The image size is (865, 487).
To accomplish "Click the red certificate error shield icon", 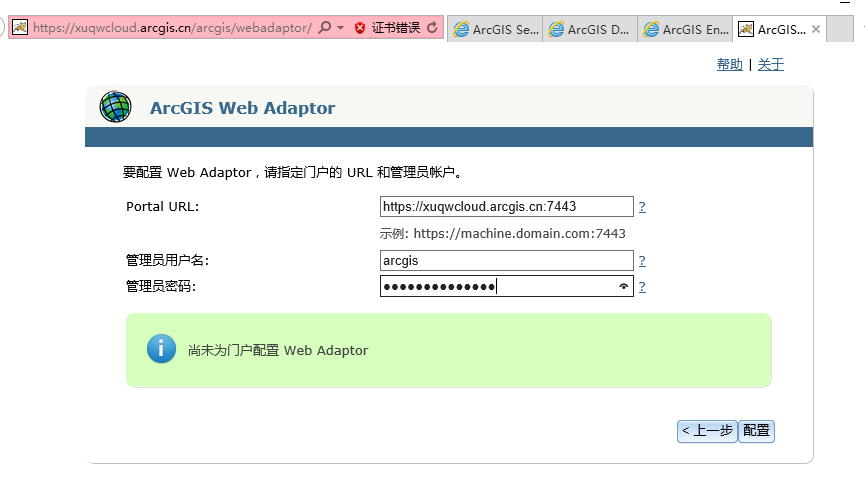I will [360, 28].
